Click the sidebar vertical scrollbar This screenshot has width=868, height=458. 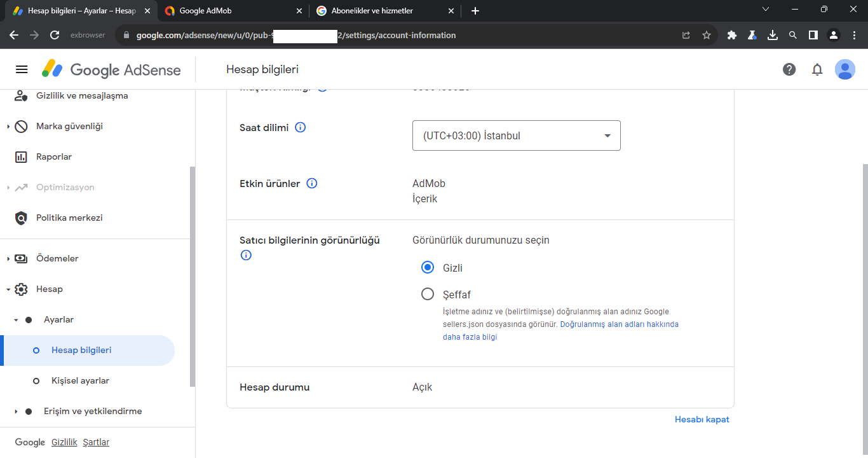[193, 277]
